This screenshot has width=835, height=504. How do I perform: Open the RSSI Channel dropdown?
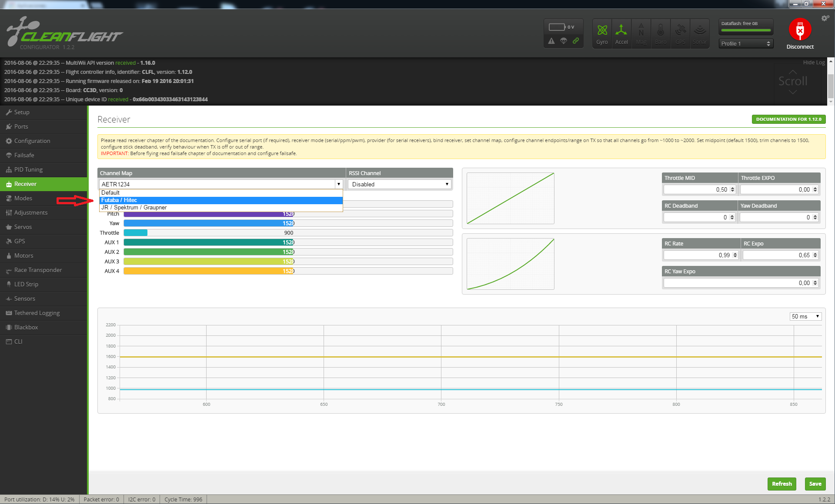click(400, 184)
